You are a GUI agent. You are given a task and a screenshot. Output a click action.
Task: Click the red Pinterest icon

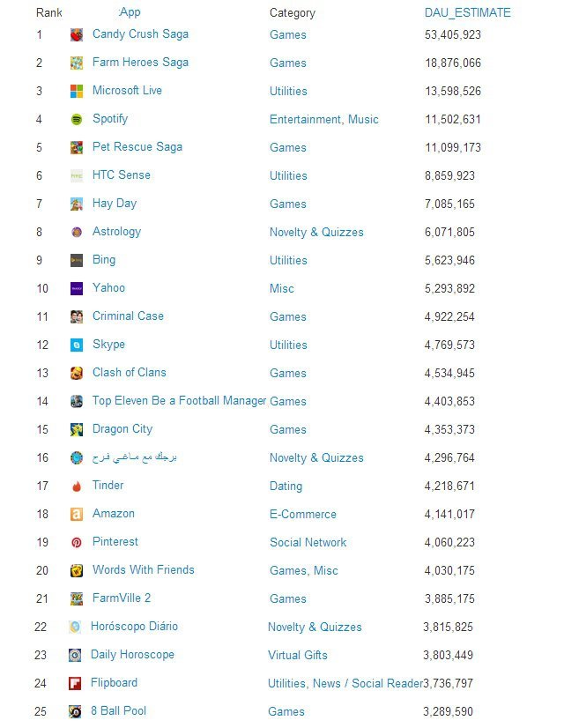[77, 542]
